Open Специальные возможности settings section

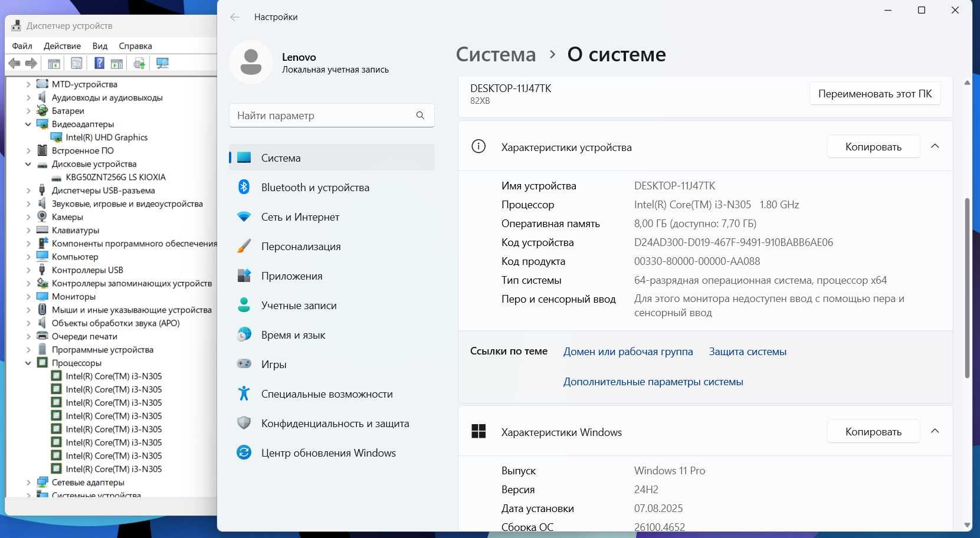click(x=332, y=394)
